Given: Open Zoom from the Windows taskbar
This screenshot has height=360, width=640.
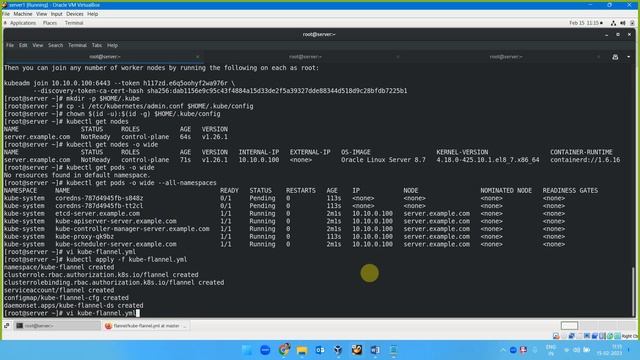Looking at the screenshot, I should pyautogui.click(x=265, y=350).
